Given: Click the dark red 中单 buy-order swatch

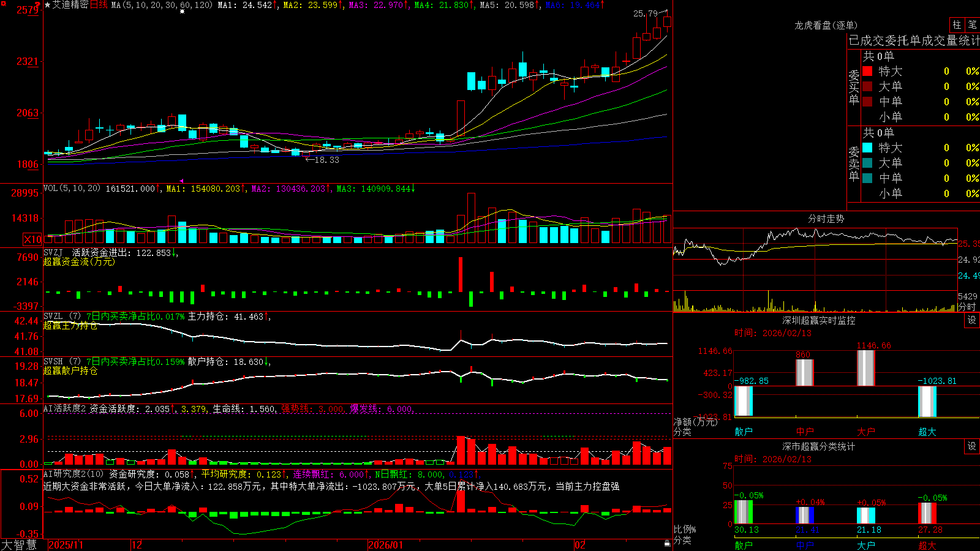Looking at the screenshot, I should pos(867,102).
